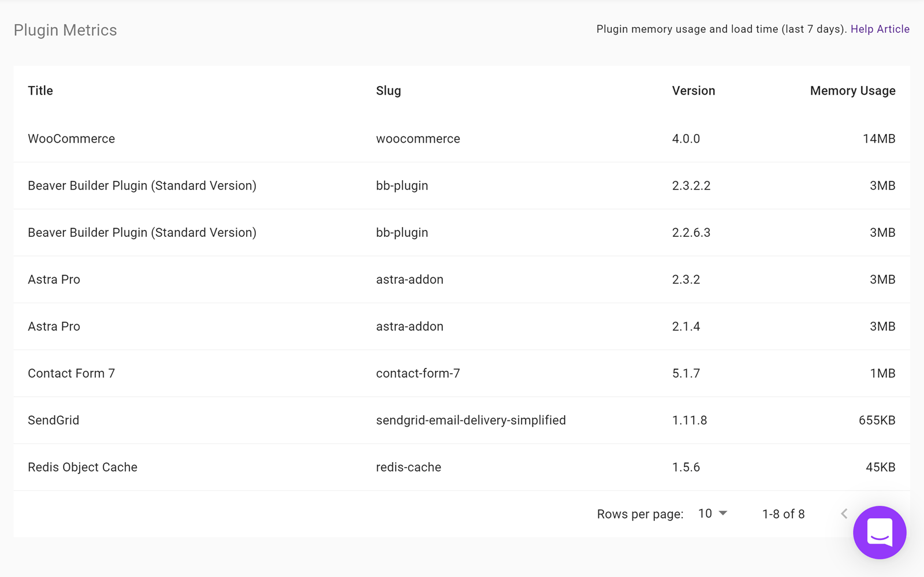Screen dimensions: 924x577
Task: Sort by the Memory Usage column header
Action: coord(852,91)
